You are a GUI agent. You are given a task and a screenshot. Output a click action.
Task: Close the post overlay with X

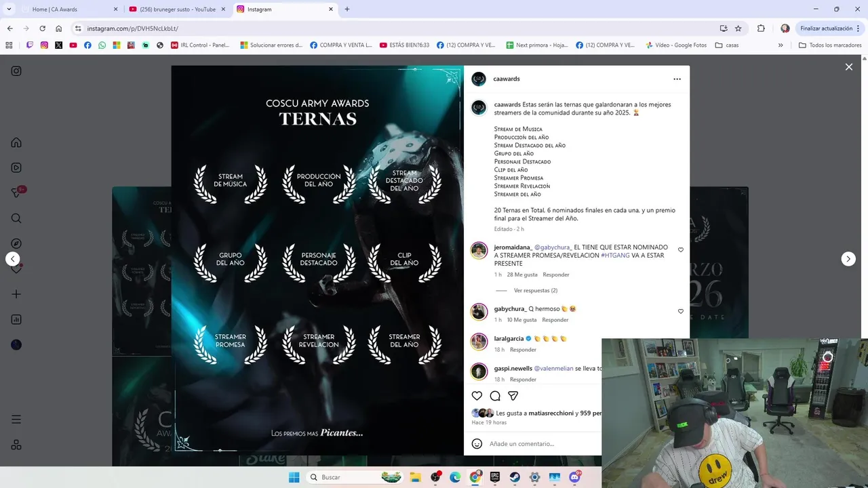click(x=848, y=66)
